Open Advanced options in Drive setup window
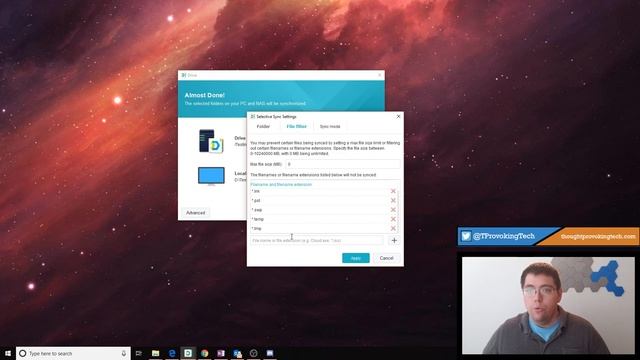The height and width of the screenshot is (360, 640). tap(196, 213)
